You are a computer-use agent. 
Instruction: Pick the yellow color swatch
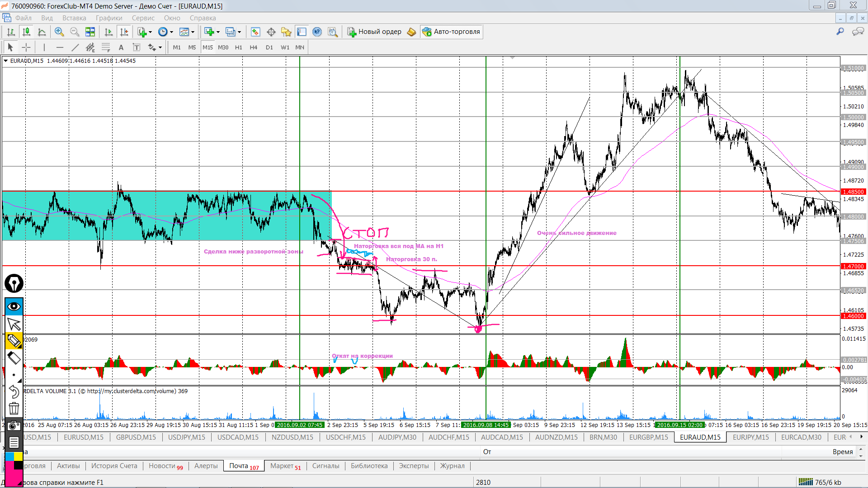tap(18, 456)
